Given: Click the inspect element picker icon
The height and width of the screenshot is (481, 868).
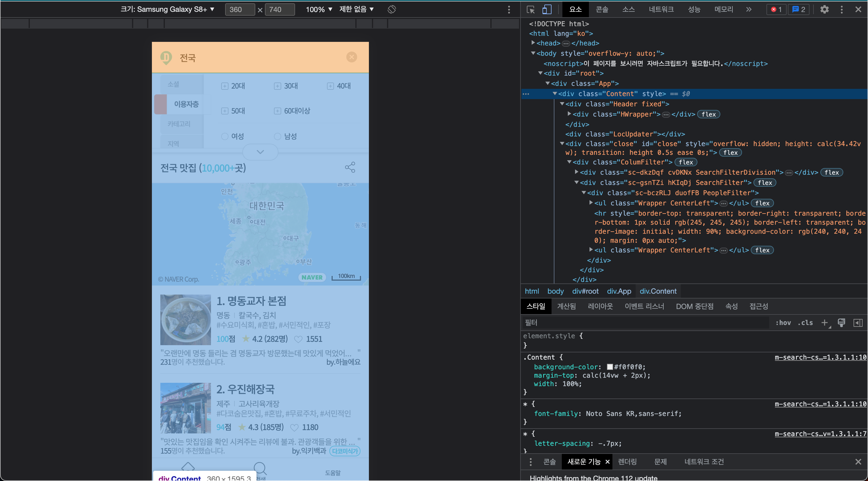Looking at the screenshot, I should (x=531, y=9).
